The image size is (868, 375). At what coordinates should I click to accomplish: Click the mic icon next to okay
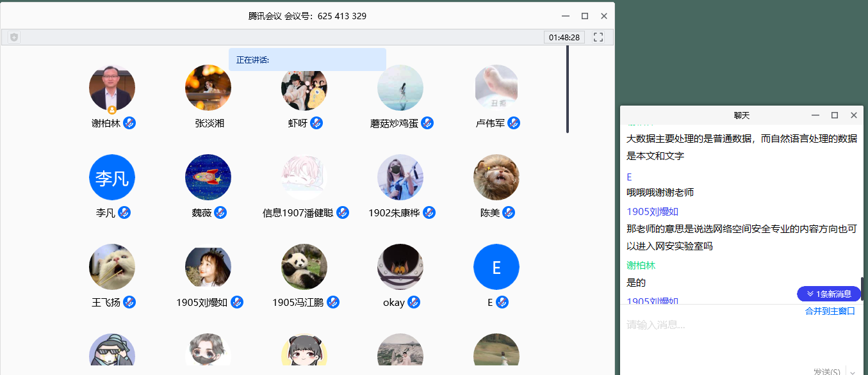click(414, 302)
